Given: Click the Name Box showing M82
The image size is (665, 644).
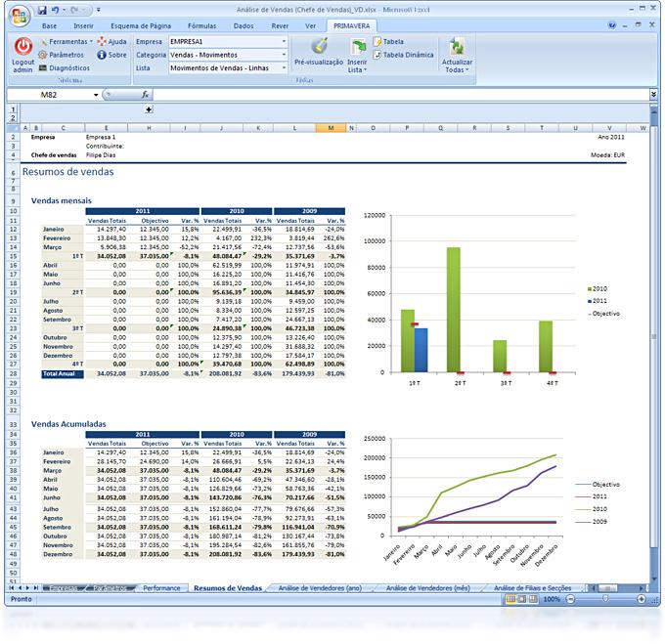Looking at the screenshot, I should (49, 95).
